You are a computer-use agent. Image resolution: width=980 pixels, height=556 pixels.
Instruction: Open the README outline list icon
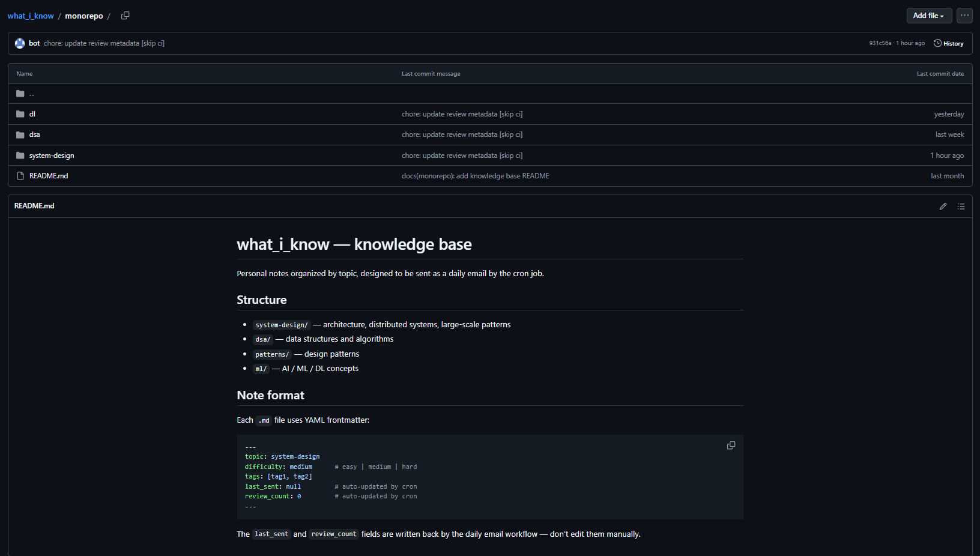click(x=961, y=206)
